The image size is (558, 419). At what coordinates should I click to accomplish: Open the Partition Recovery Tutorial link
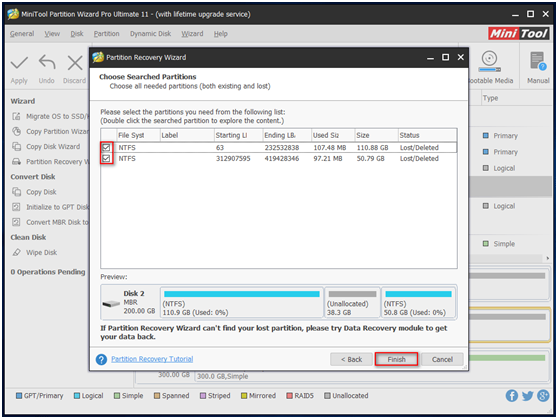152,359
